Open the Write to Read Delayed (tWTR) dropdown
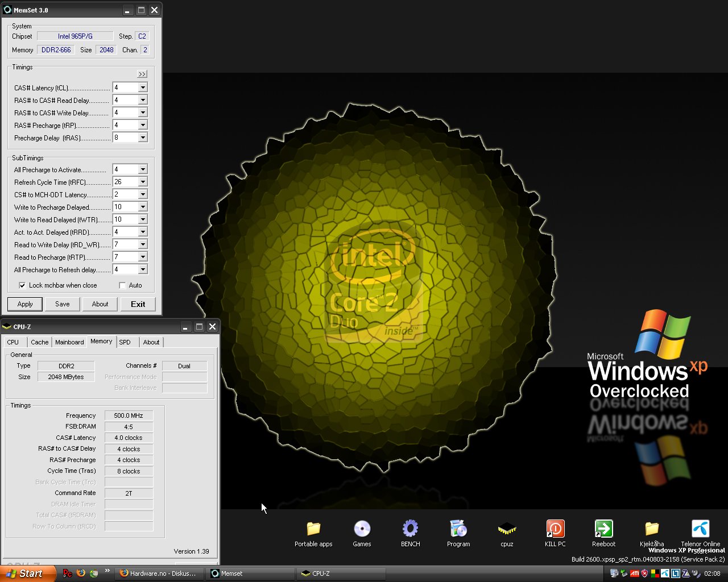 (x=143, y=219)
